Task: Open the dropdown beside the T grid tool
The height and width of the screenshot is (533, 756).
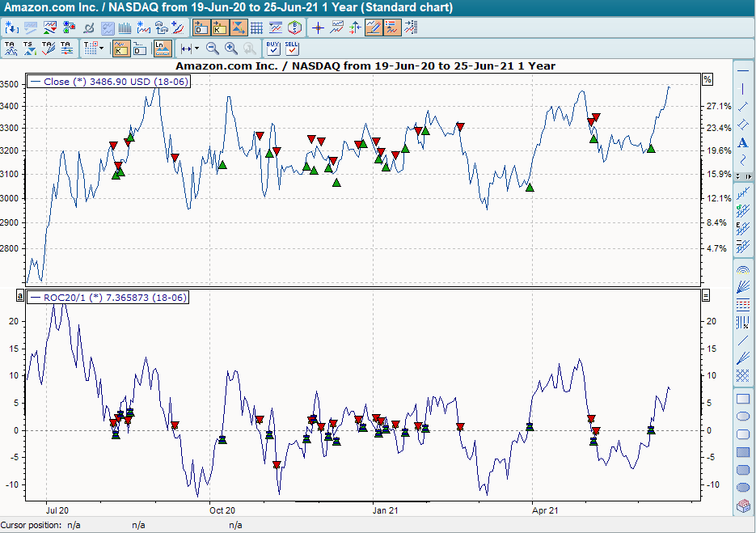Action: point(102,49)
